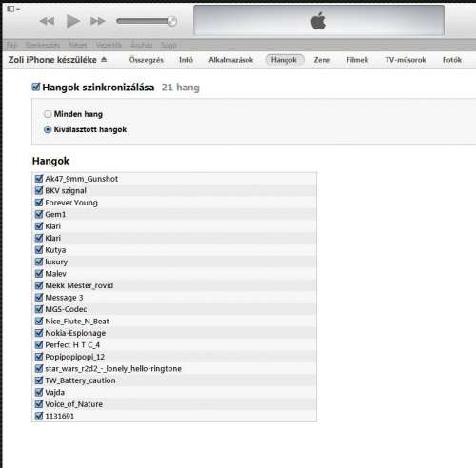
Task: Uncheck the Nice_Flute_N_Beat tone
Action: pyautogui.click(x=39, y=322)
